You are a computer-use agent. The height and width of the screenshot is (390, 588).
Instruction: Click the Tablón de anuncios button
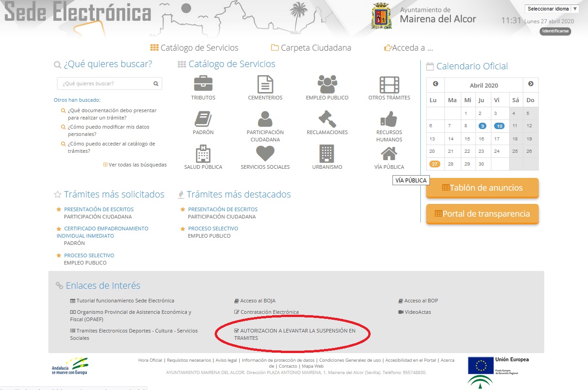tap(482, 188)
